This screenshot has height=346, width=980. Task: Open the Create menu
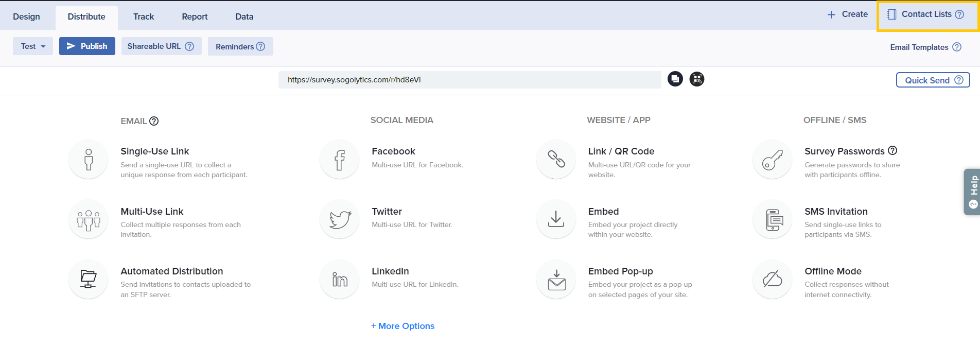[847, 14]
